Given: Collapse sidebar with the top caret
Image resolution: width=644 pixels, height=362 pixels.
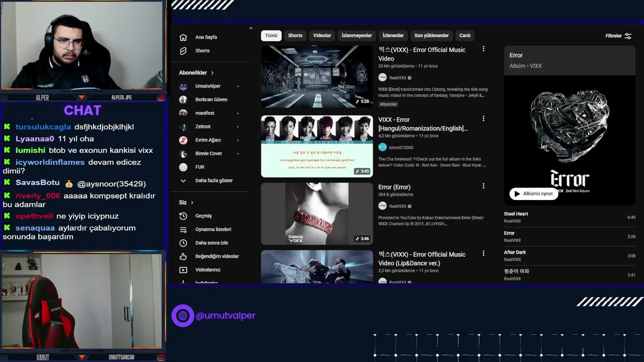Looking at the screenshot, I should point(251,28).
